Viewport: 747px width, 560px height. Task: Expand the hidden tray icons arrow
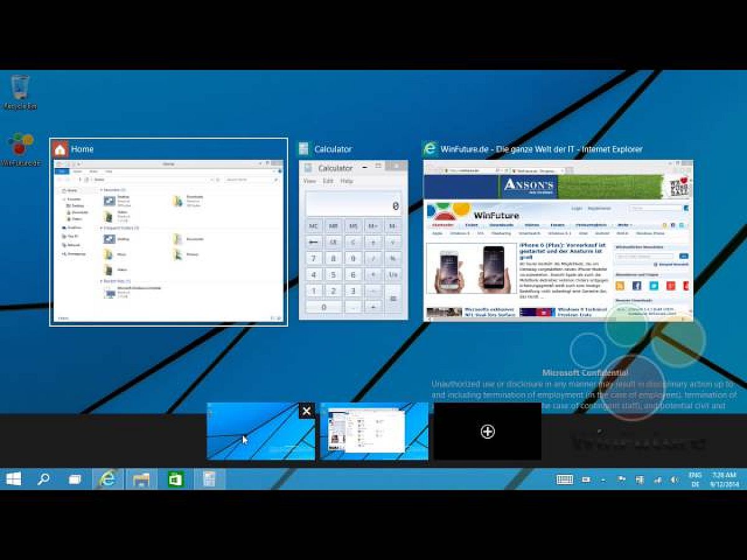coord(603,480)
